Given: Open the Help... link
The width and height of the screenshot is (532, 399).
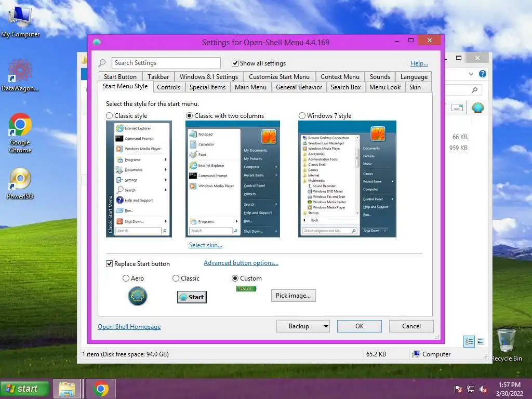Looking at the screenshot, I should pos(419,63).
